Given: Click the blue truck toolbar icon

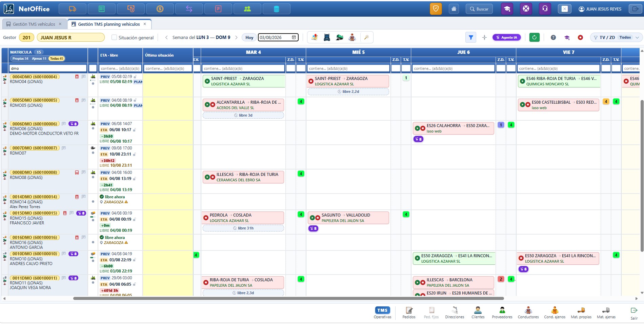Looking at the screenshot, I should click(327, 37).
